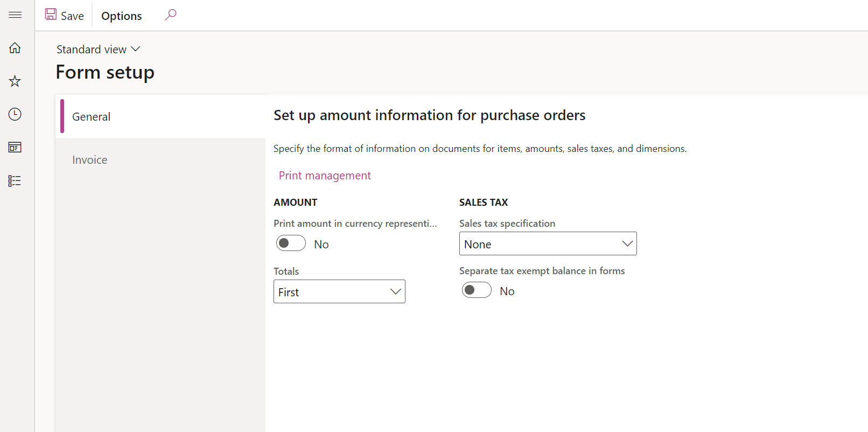Viewport: 868px width, 432px height.
Task: Go to the Home icon
Action: click(15, 48)
